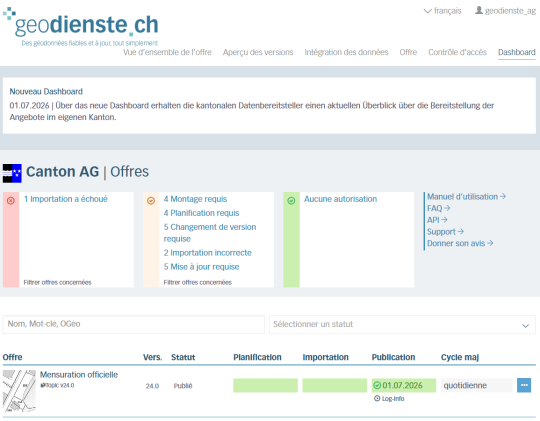The width and height of the screenshot is (540, 421).
Task: Open the geodienste_ag user account
Action: point(506,11)
